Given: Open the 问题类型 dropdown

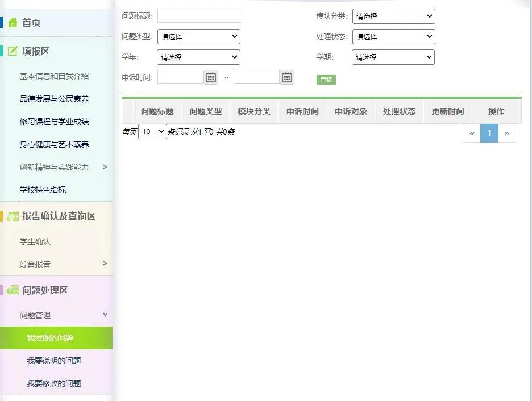Looking at the screenshot, I should [198, 36].
